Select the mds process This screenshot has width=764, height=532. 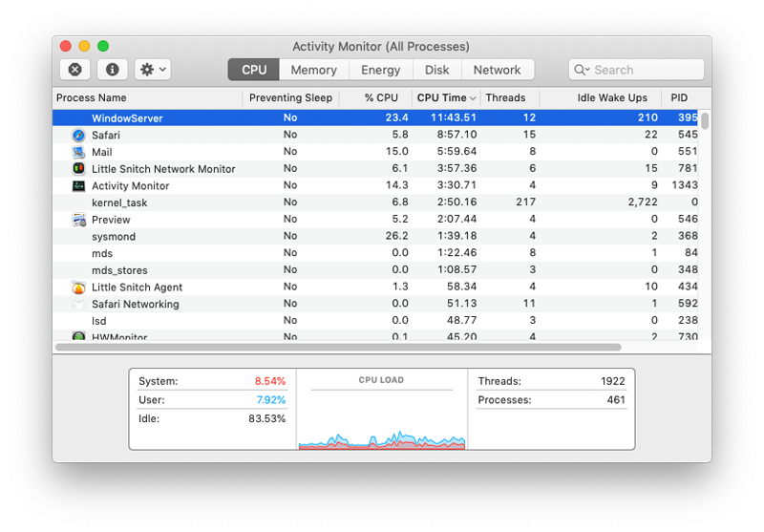[102, 253]
